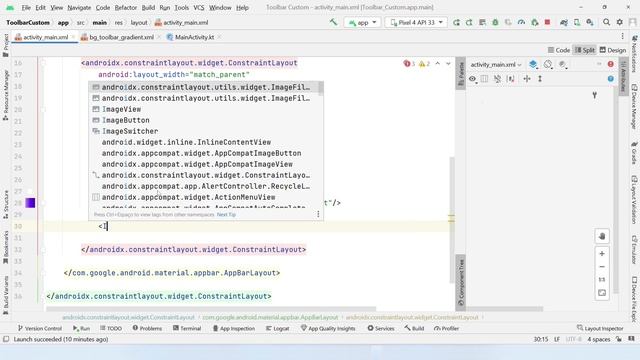Open the activity_main.xml file dropdown in preview
The image size is (640, 360).
[x=496, y=64]
